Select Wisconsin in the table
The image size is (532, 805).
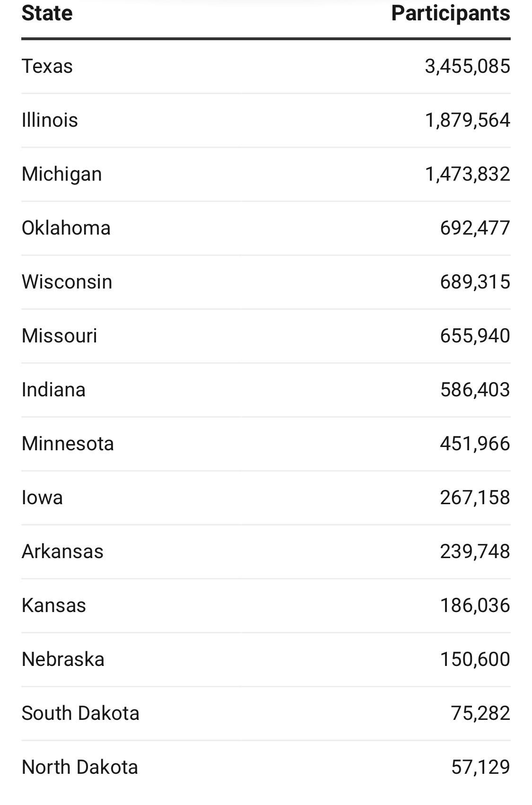(x=67, y=282)
